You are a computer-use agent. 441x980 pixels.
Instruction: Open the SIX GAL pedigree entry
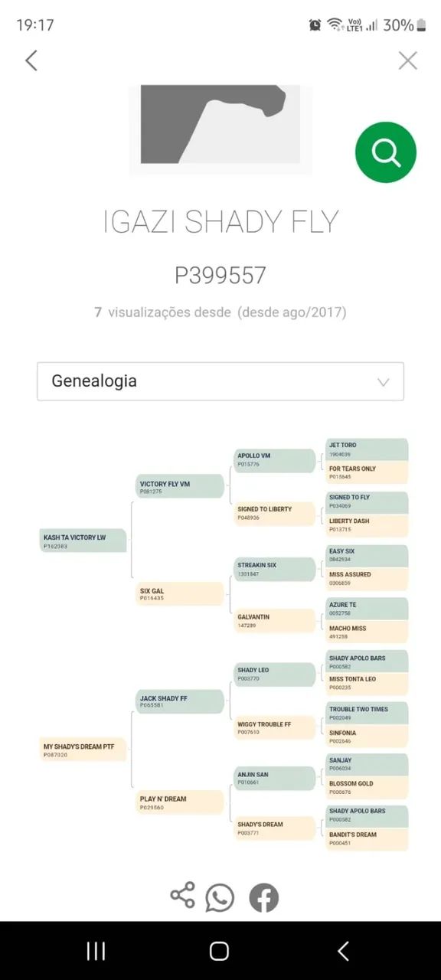point(180,594)
